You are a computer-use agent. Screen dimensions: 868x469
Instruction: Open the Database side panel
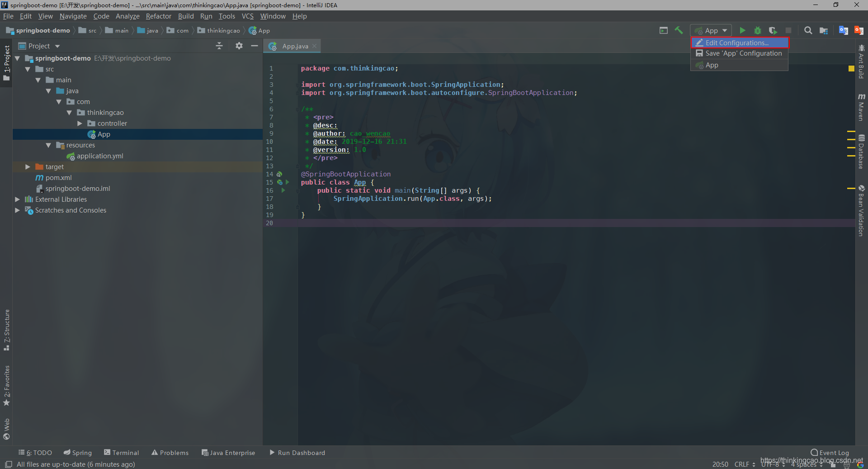click(x=861, y=152)
